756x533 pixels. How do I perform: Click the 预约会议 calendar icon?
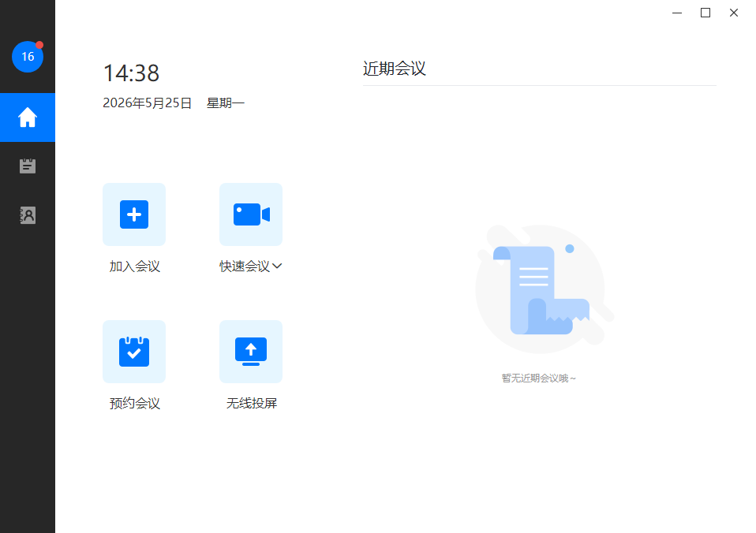134,352
